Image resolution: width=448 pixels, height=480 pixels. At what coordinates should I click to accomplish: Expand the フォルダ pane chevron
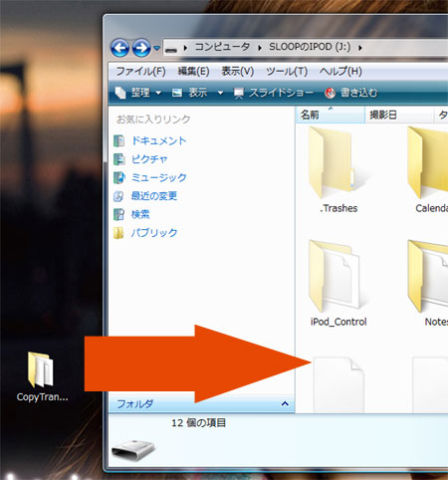[x=285, y=403]
